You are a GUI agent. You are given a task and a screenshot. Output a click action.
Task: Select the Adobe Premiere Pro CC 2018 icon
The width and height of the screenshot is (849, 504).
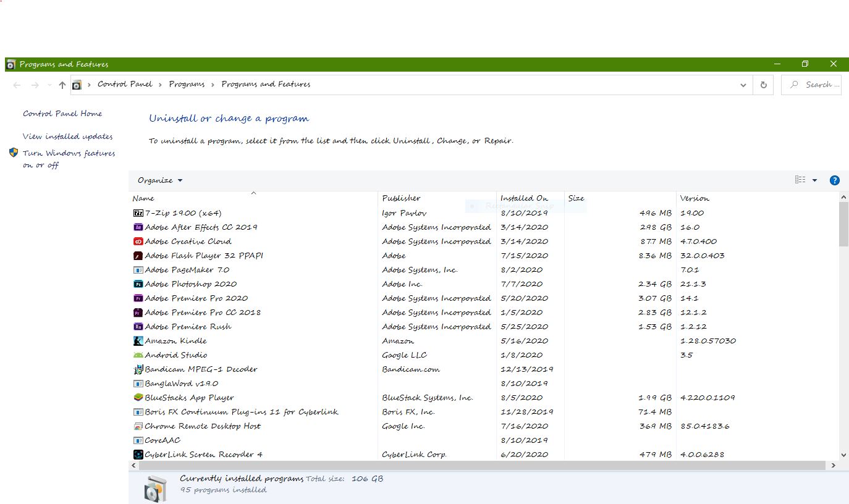click(x=138, y=313)
